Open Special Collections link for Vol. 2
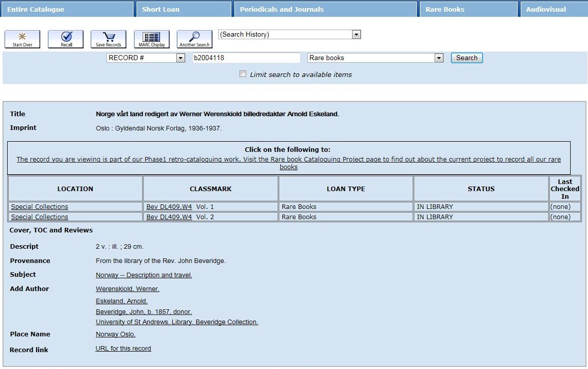Screen dimensions: 588x369 coord(39,217)
